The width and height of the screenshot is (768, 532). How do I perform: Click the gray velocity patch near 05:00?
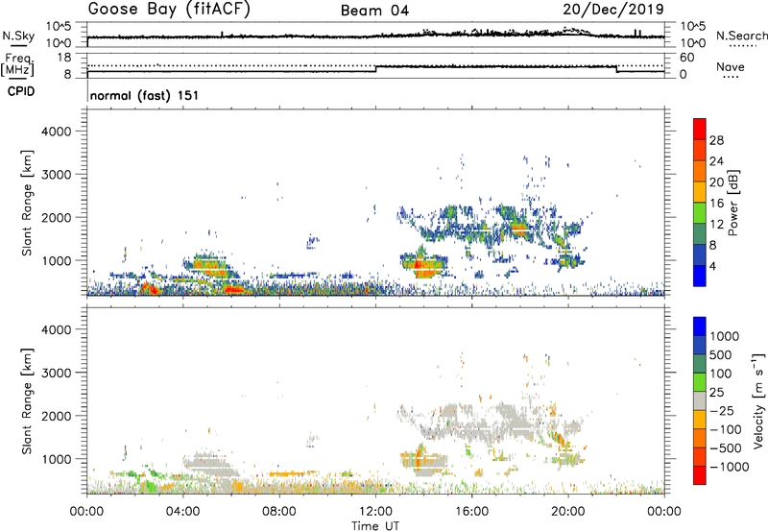(208, 463)
